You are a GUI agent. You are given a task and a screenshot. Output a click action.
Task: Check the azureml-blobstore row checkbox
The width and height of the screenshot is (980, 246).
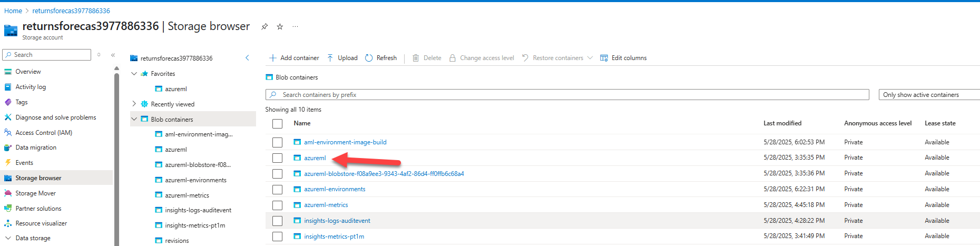point(277,174)
